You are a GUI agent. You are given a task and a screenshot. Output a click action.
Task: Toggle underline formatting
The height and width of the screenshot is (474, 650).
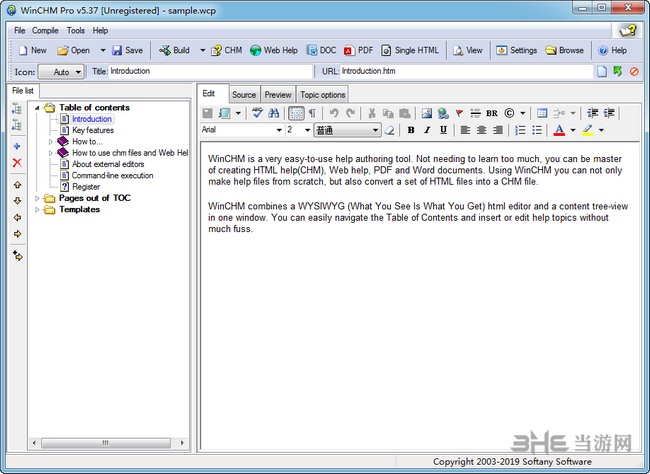click(x=443, y=130)
